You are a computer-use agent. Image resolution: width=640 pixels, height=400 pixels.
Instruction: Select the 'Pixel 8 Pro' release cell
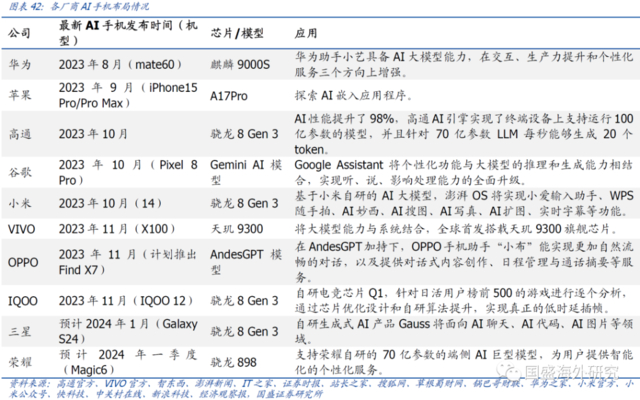click(128, 172)
